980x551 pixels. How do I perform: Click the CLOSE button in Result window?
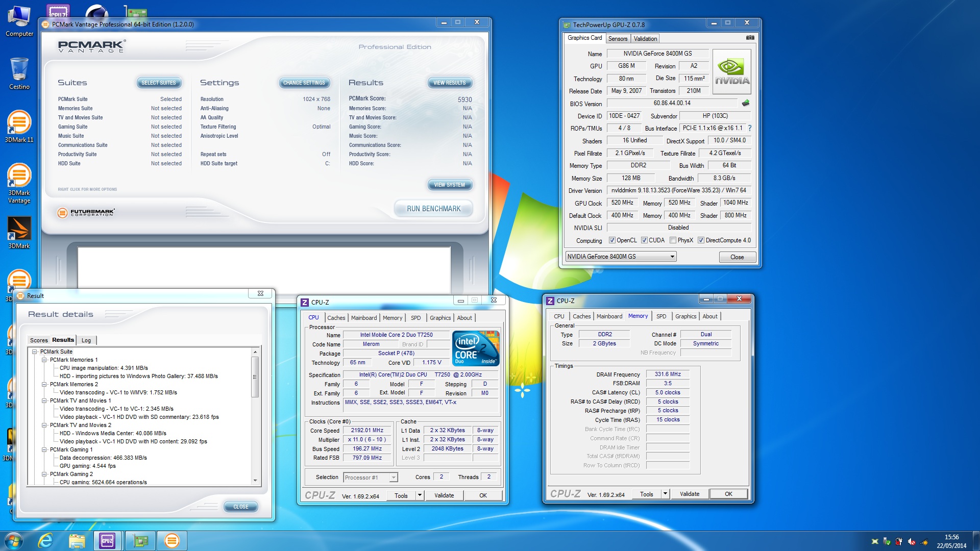click(x=241, y=507)
